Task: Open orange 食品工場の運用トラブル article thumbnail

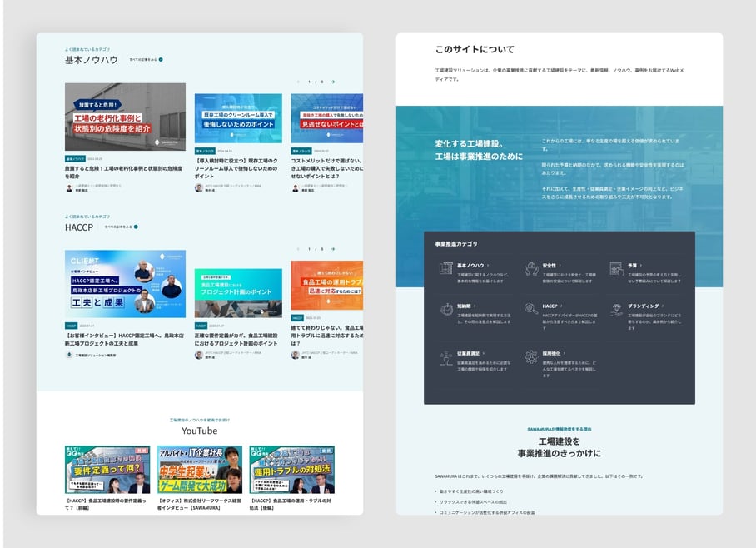Action: pos(327,286)
